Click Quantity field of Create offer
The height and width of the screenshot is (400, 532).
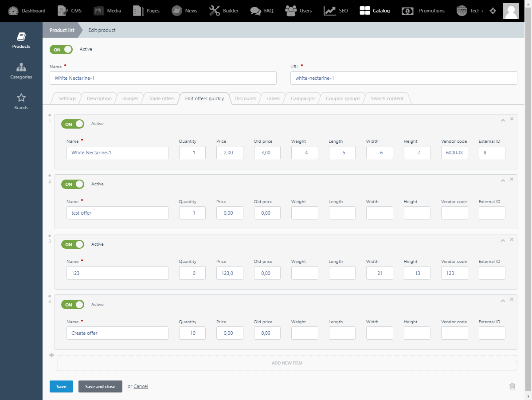(192, 333)
